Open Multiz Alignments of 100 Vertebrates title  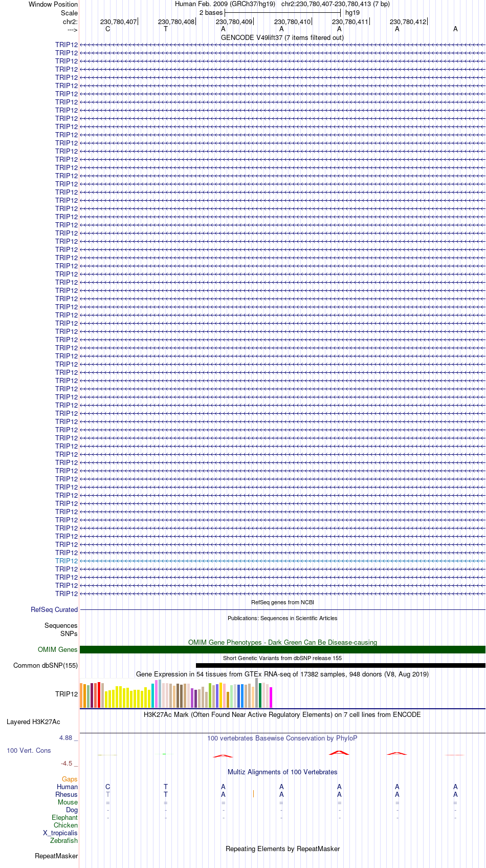click(x=282, y=772)
